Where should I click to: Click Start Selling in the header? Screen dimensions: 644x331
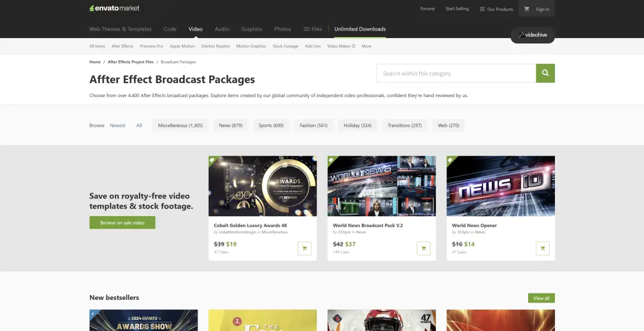click(x=457, y=9)
